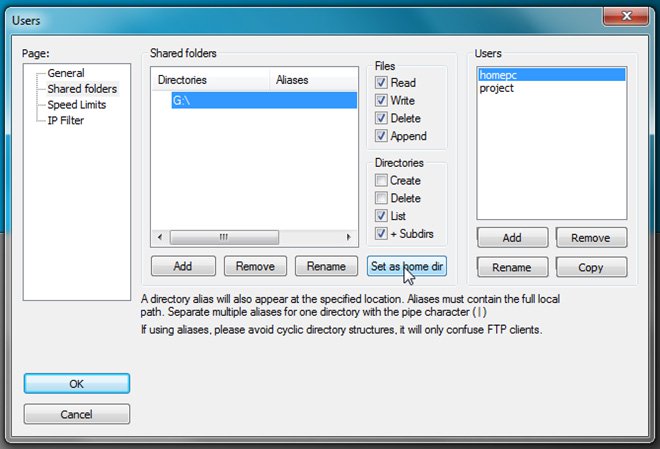Open the IP Filter page
660x449 pixels.
click(x=66, y=121)
